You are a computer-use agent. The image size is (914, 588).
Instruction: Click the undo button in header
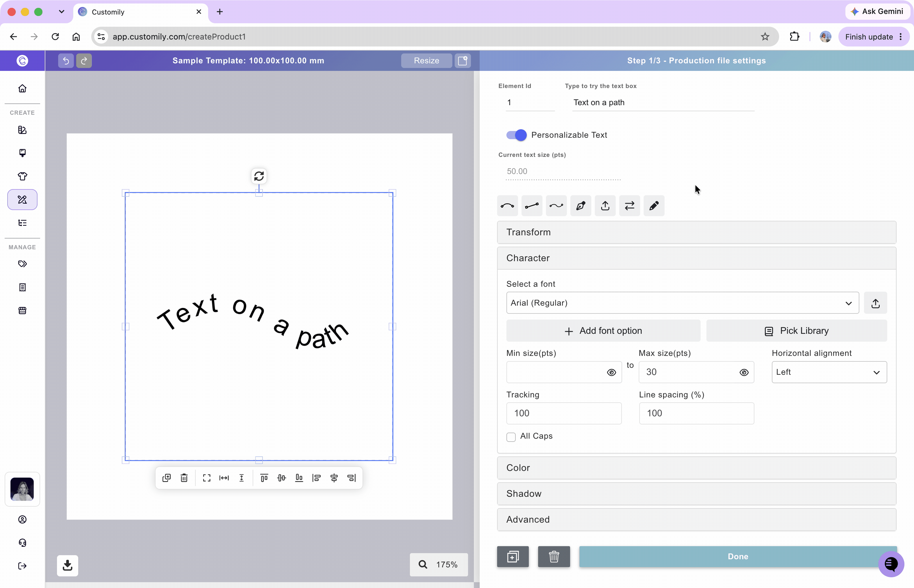(x=66, y=60)
